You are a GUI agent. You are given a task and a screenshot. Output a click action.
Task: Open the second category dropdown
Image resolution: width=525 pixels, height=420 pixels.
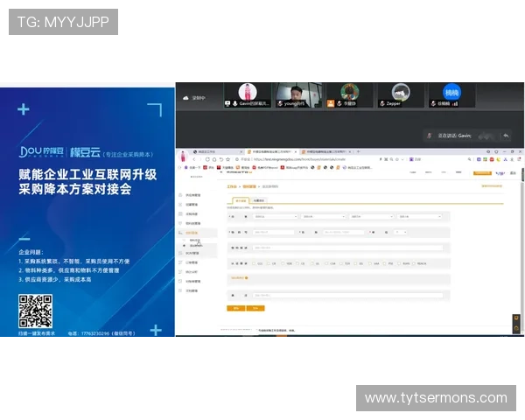[323, 217]
